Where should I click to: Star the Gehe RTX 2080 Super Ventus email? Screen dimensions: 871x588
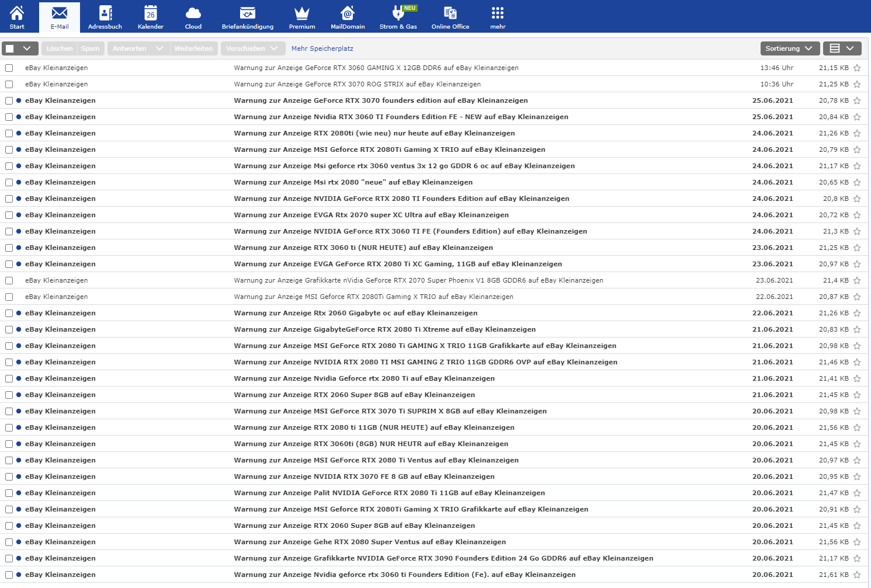tap(857, 542)
